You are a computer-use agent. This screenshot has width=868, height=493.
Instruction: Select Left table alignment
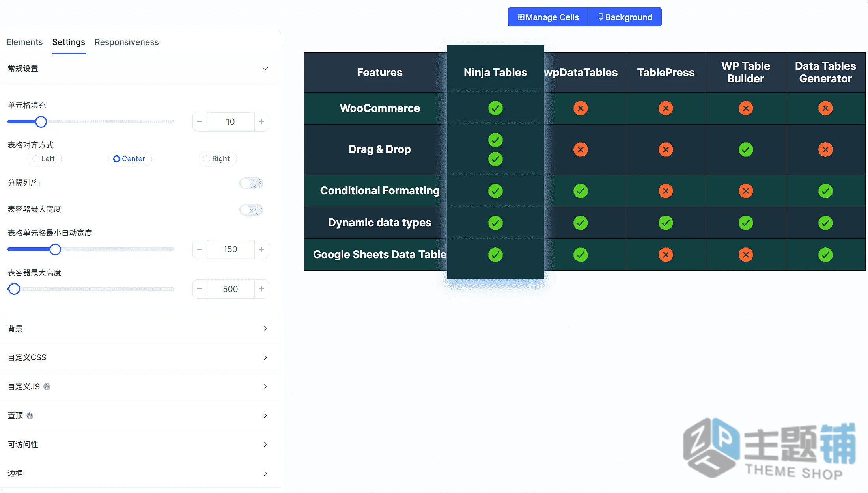44,159
